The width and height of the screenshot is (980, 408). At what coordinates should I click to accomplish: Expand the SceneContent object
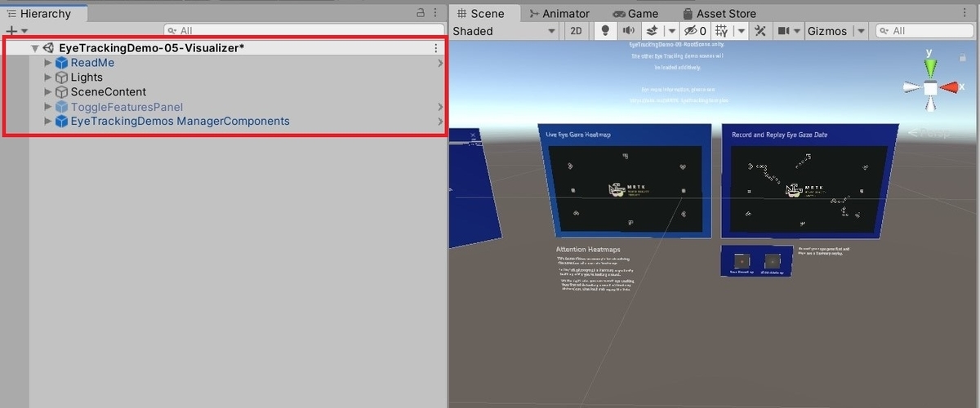[x=47, y=92]
